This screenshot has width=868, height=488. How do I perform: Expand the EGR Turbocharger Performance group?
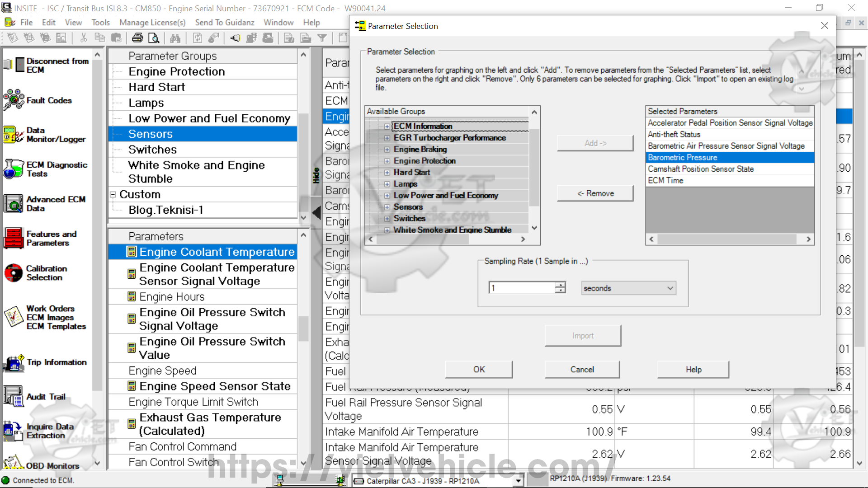(387, 138)
